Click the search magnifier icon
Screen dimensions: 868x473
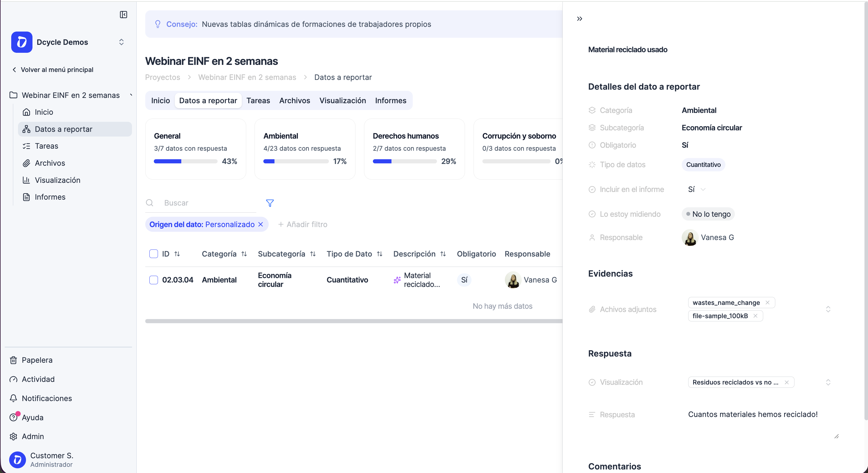(150, 203)
